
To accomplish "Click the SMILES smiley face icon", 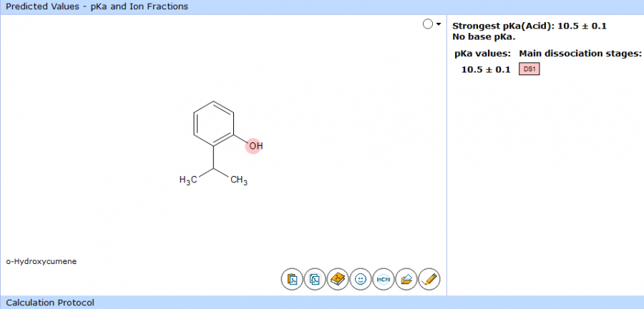I will tap(360, 280).
